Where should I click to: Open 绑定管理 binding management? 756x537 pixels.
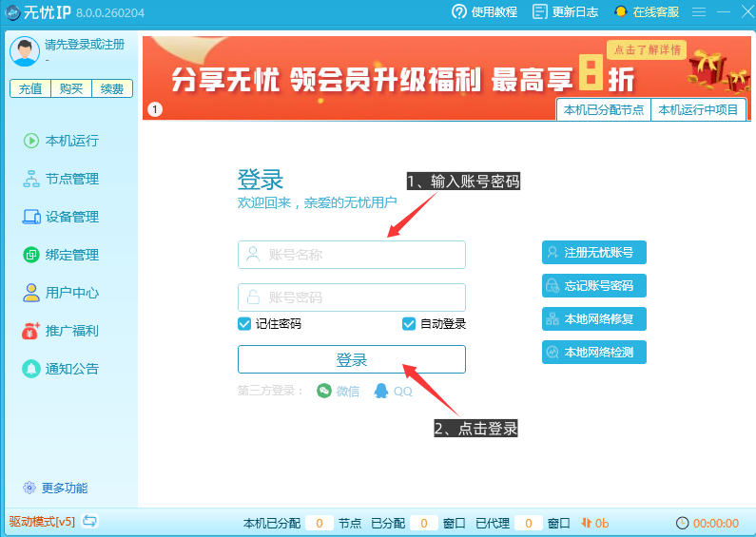(61, 255)
